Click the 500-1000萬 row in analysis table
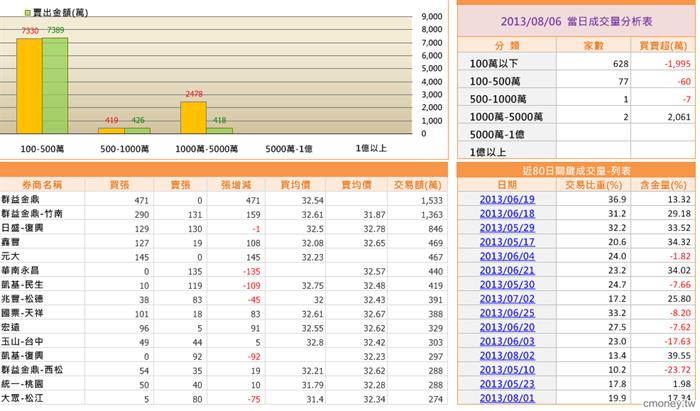The image size is (700, 411). (x=576, y=99)
